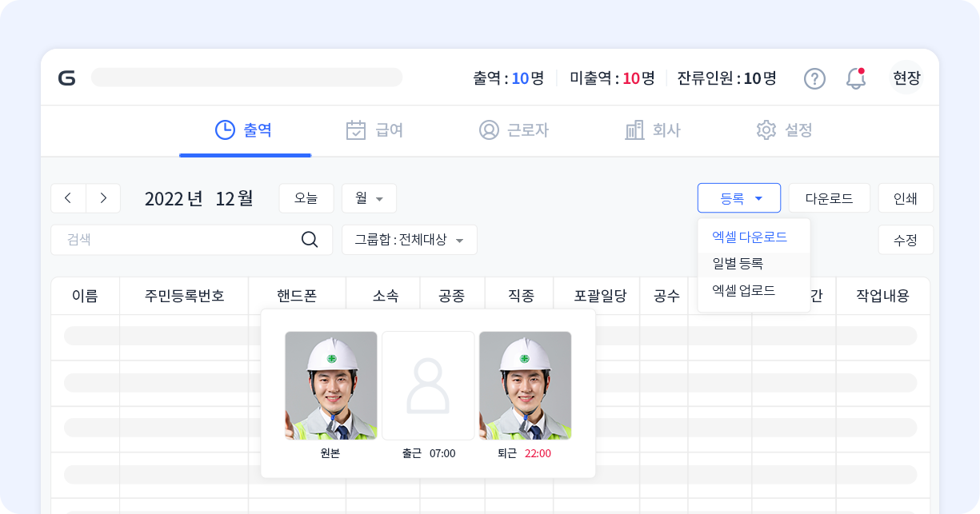Click the 다운로드 button

[x=829, y=198]
